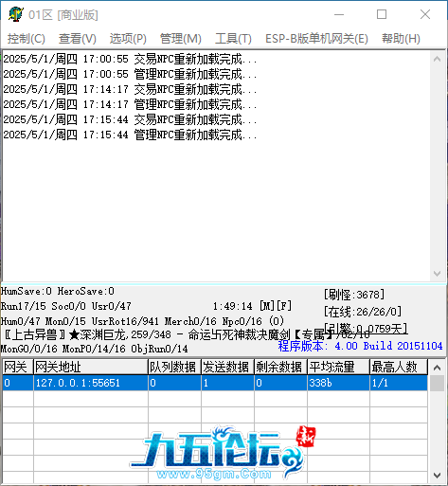
Task: Click gateway table scrollbar down arrow
Action: coord(437,475)
